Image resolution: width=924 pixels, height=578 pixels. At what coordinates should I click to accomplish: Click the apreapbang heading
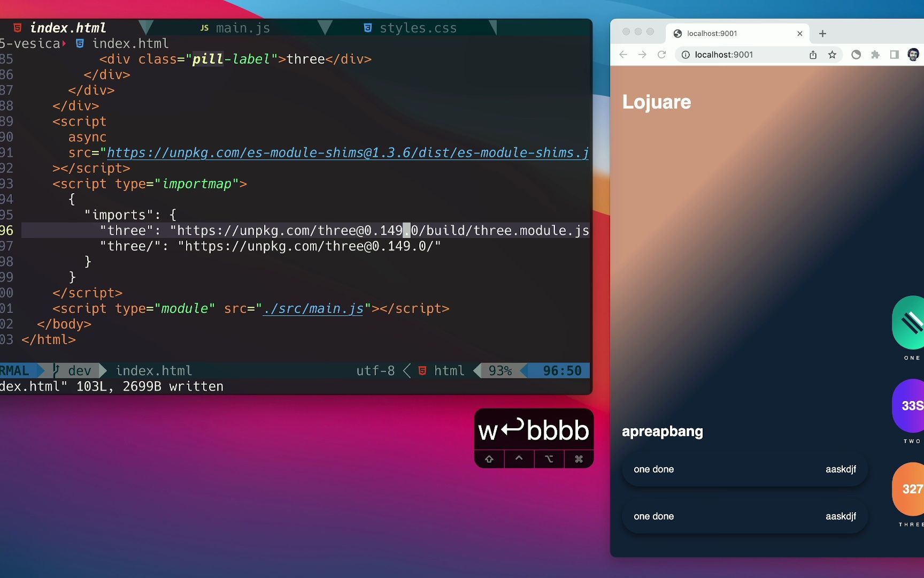[x=663, y=431]
